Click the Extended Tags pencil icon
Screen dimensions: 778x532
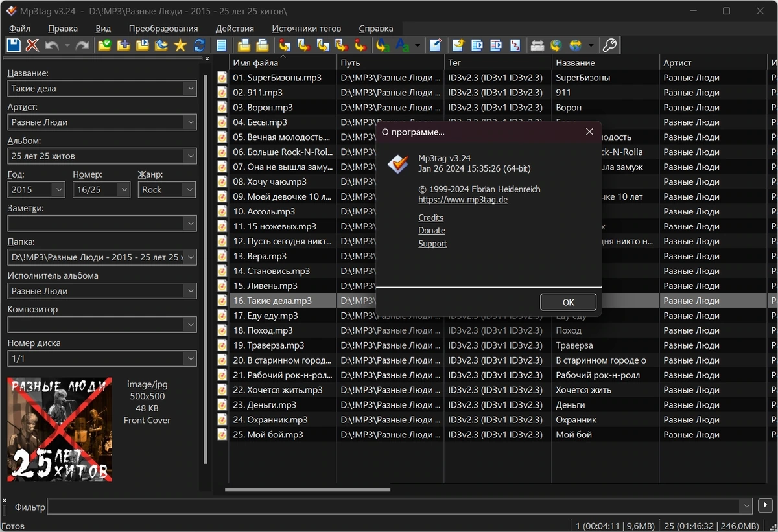pos(436,45)
